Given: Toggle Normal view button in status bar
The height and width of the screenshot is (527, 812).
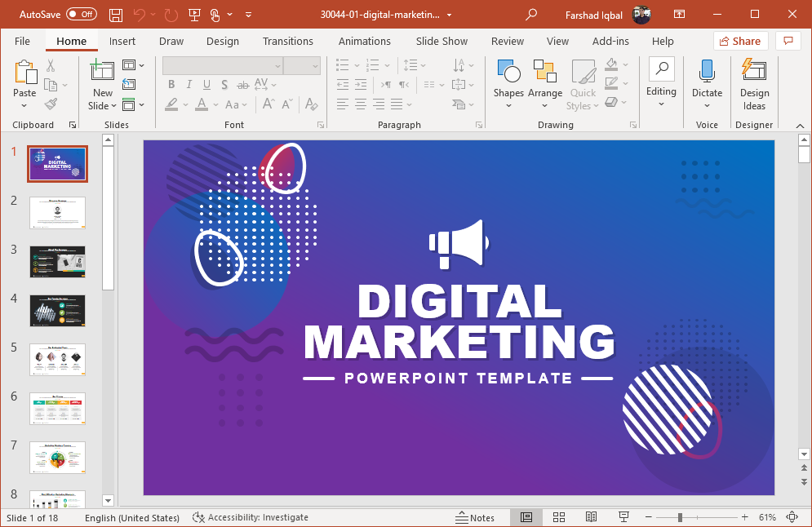Looking at the screenshot, I should point(526,517).
